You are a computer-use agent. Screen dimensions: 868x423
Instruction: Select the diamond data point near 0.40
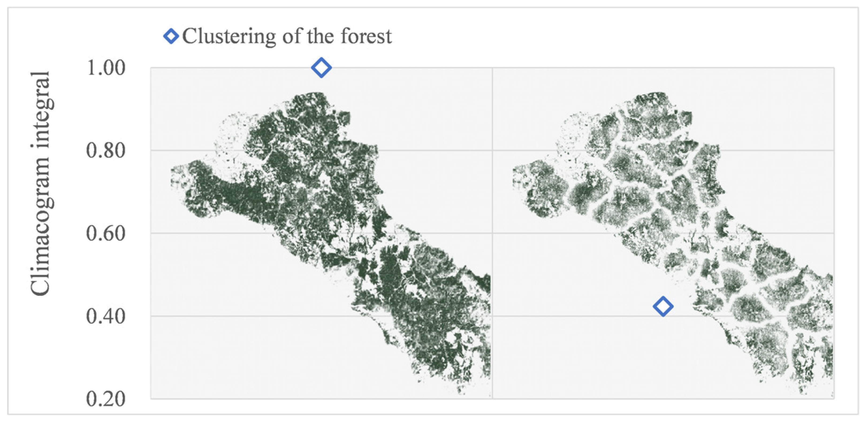pos(663,306)
